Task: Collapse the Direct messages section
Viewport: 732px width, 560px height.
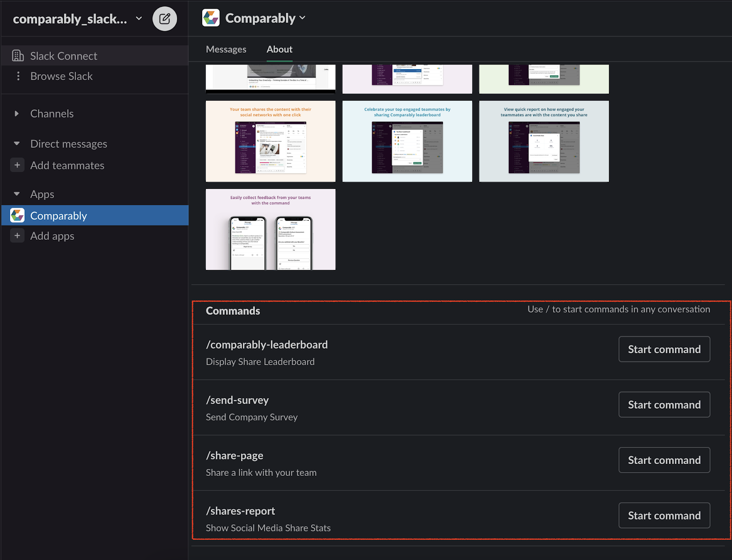Action: click(16, 143)
